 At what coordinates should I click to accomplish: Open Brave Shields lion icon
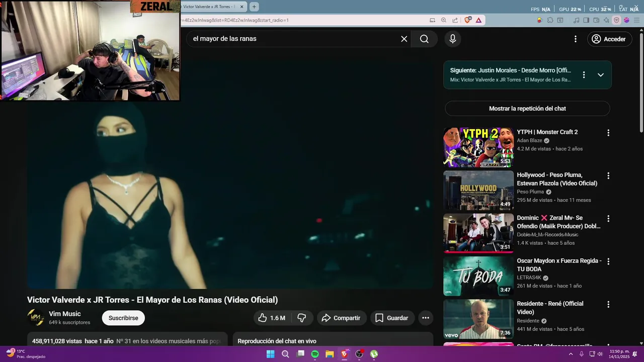(468, 20)
